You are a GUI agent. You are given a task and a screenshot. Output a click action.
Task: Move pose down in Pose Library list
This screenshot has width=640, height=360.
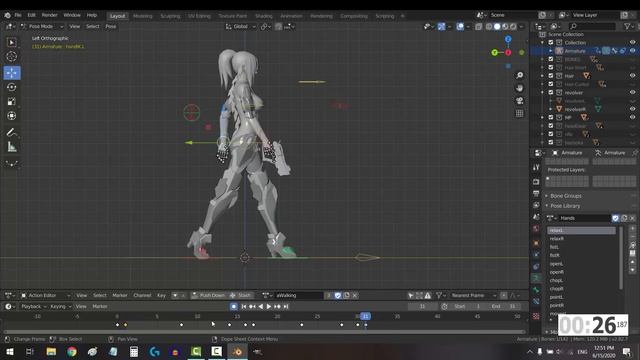pyautogui.click(x=632, y=270)
